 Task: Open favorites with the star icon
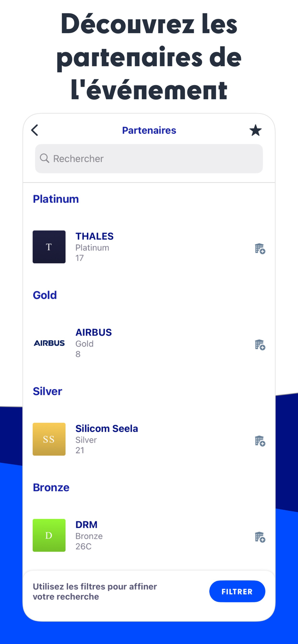[255, 131]
